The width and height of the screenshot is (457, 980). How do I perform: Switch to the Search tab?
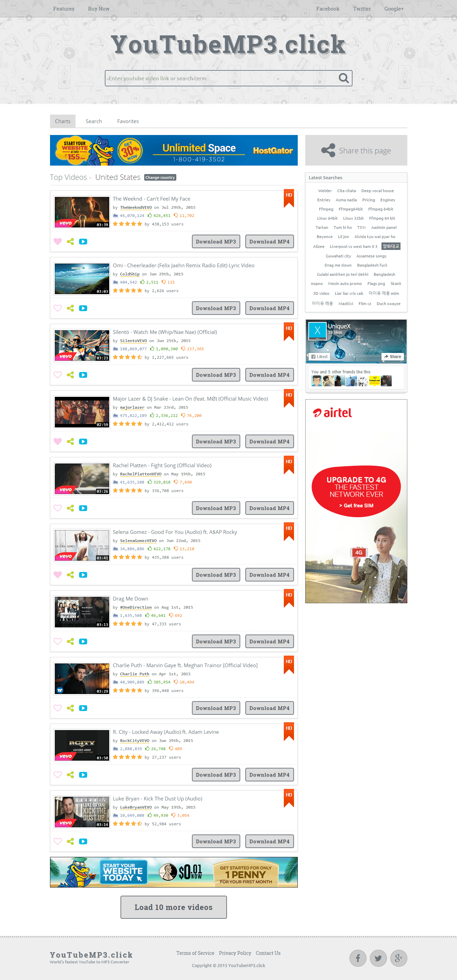(x=94, y=121)
